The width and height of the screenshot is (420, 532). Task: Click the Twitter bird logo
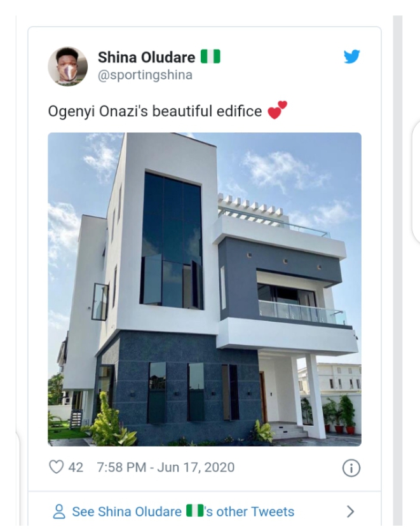[x=352, y=57]
